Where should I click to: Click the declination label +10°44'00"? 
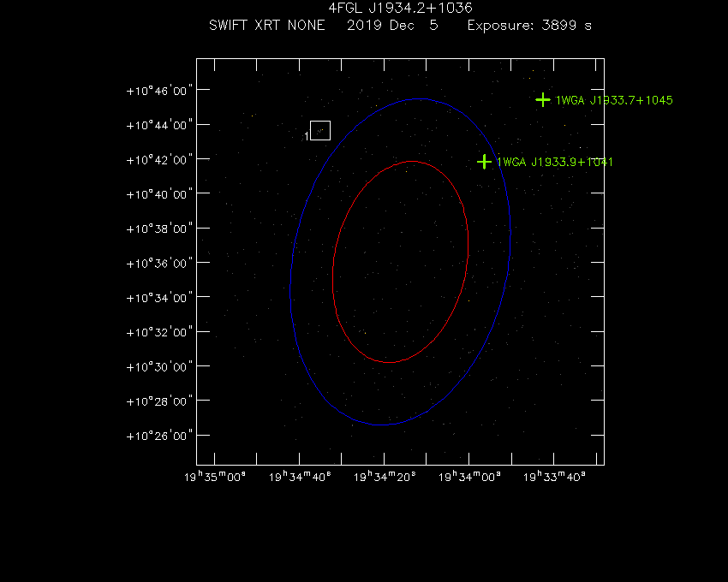coord(159,125)
